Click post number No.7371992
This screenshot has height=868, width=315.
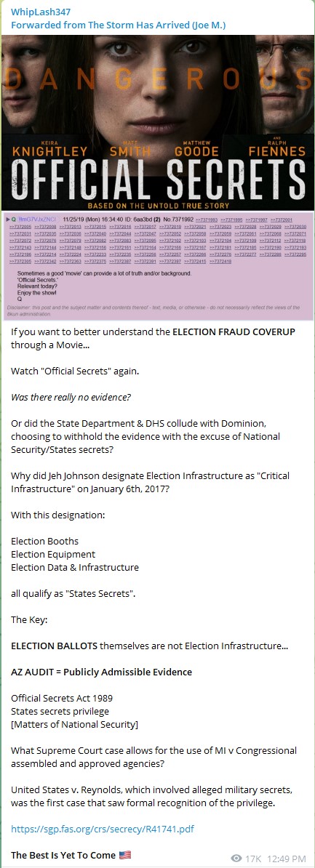178,220
